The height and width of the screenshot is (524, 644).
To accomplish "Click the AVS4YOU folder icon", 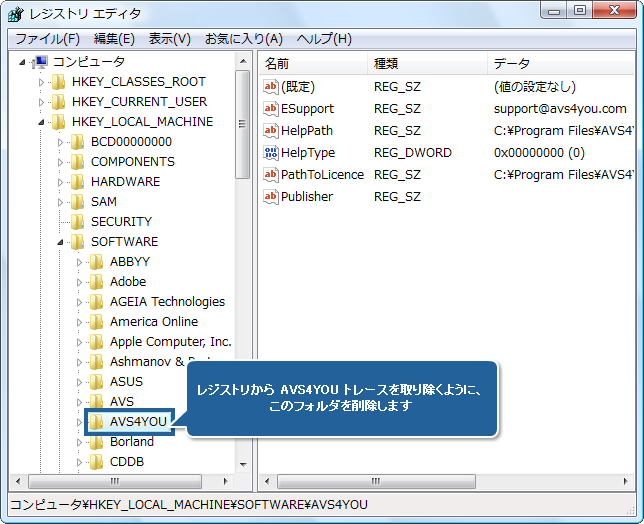I will (96, 422).
